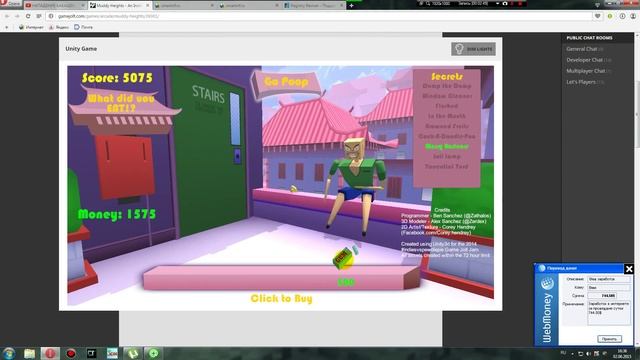Open the Opera menu button
The height and width of the screenshot is (360, 640).
11,4
